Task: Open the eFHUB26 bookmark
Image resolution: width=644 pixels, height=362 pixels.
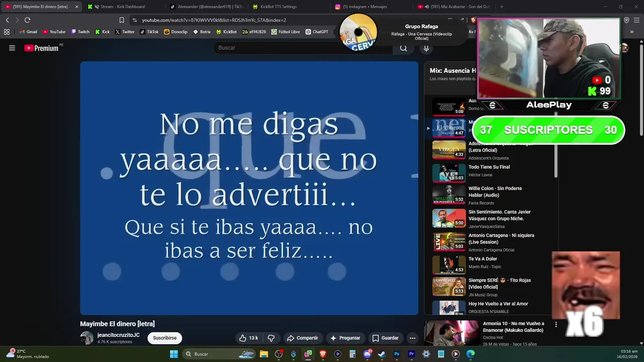Action: [x=254, y=32]
